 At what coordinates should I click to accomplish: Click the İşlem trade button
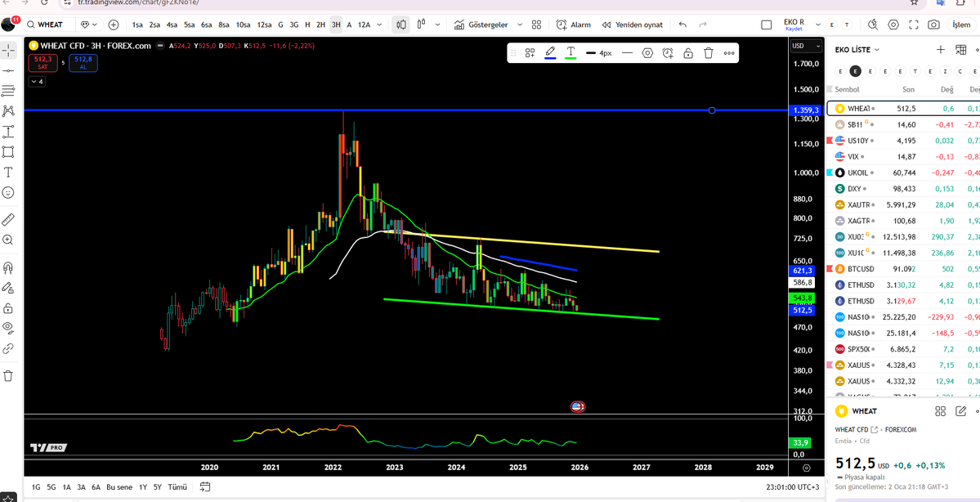click(961, 25)
